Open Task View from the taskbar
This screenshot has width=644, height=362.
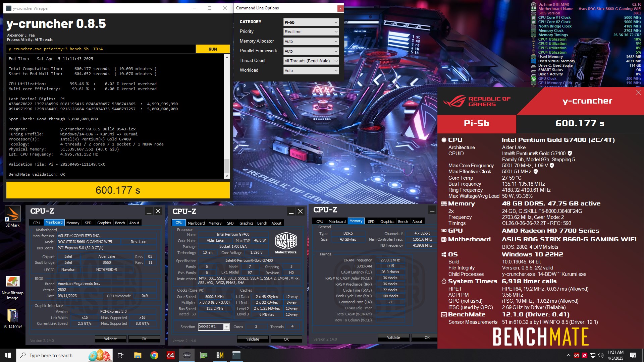(x=121, y=355)
